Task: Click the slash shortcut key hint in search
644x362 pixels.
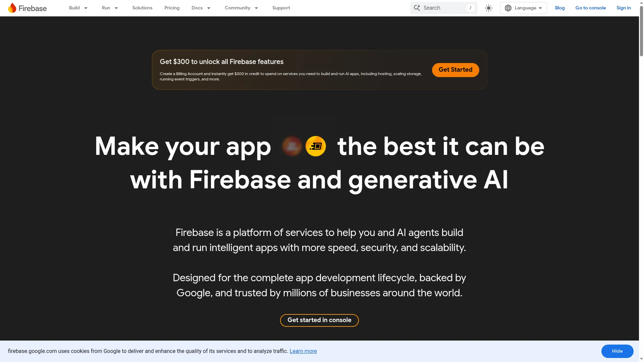Action: [470, 8]
